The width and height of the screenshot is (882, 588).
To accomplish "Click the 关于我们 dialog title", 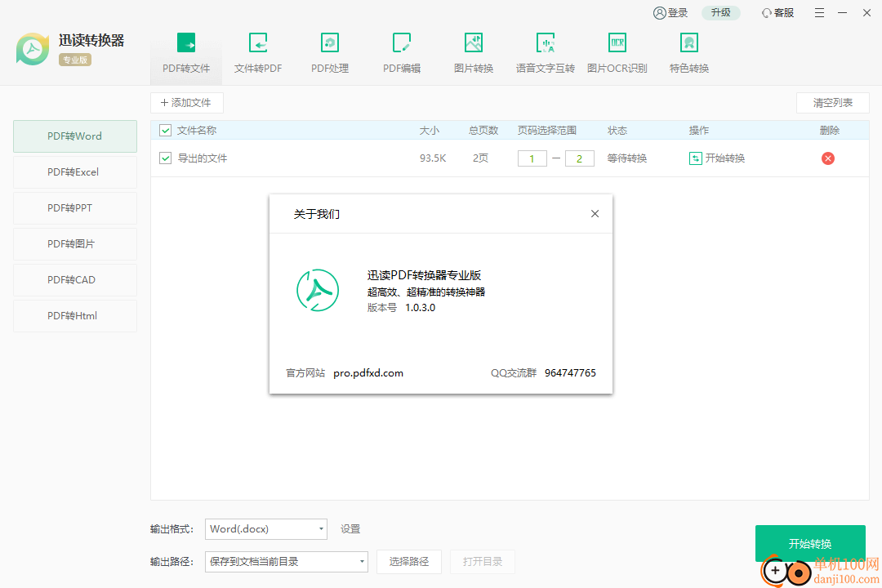I will coord(317,214).
